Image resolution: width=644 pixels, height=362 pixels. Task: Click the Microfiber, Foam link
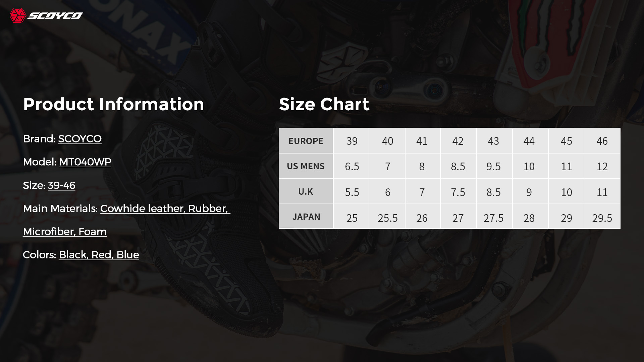(x=65, y=232)
